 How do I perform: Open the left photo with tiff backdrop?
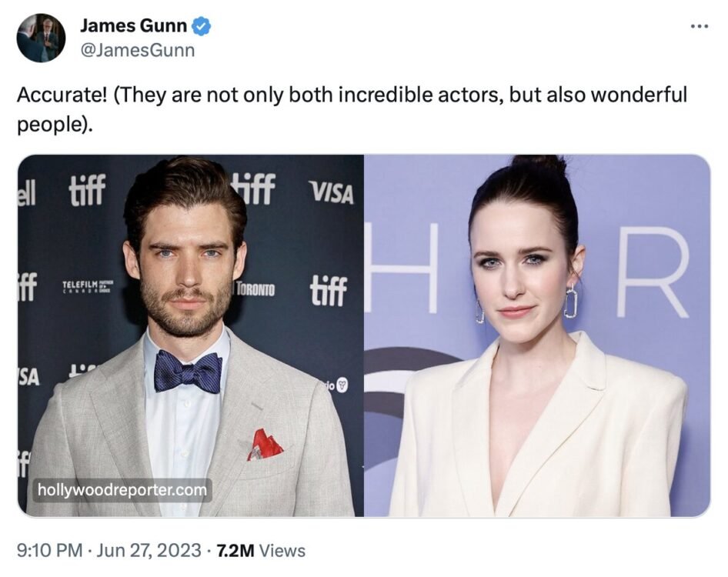pos(190,335)
